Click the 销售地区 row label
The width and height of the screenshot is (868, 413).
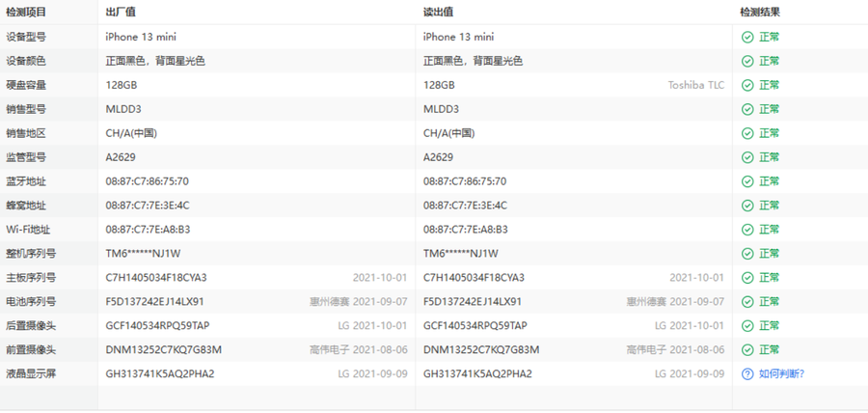tap(26, 133)
